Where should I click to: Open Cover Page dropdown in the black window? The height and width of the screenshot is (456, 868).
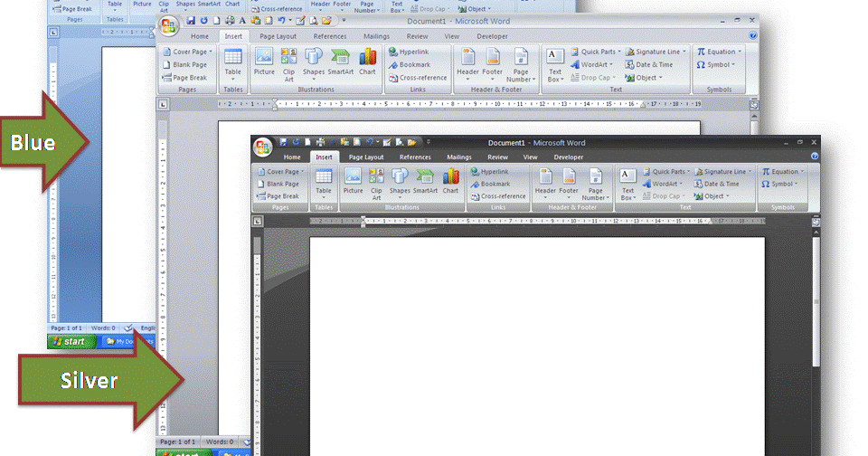tap(281, 172)
